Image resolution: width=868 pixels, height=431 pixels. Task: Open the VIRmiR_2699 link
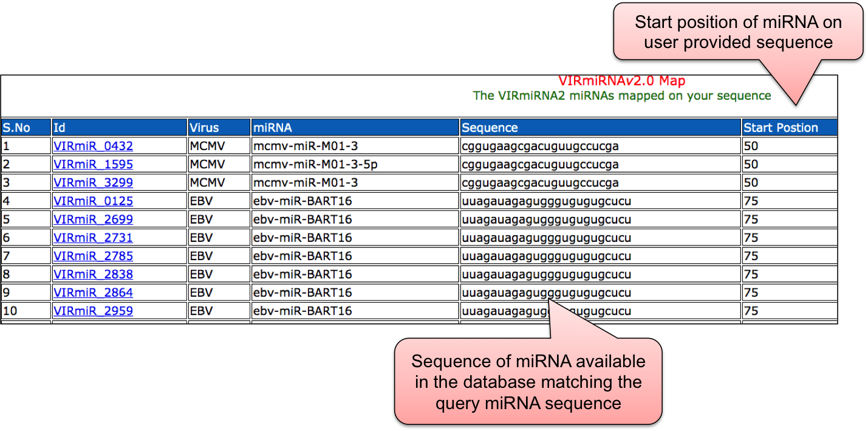click(93, 219)
